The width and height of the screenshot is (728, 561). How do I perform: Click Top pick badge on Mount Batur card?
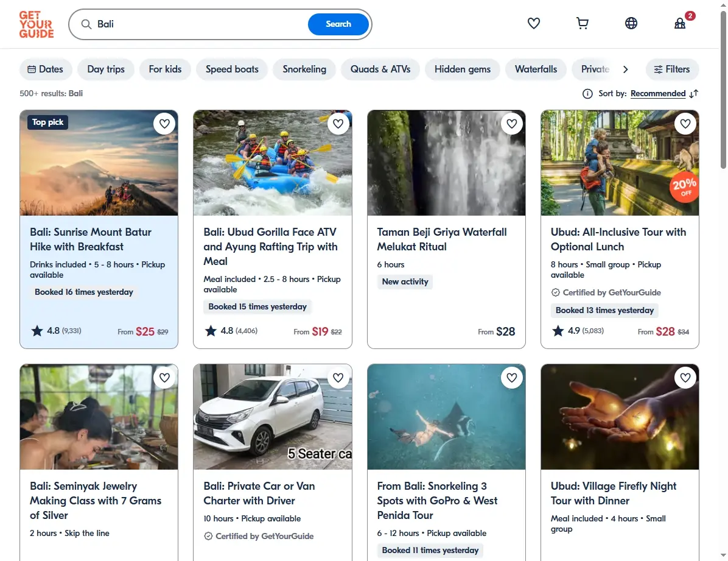(48, 122)
